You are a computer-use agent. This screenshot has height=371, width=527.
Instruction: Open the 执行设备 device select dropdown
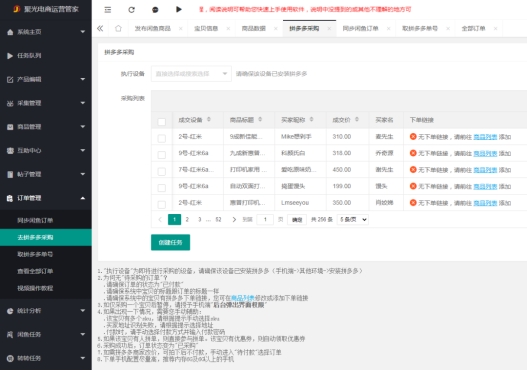tap(191, 74)
